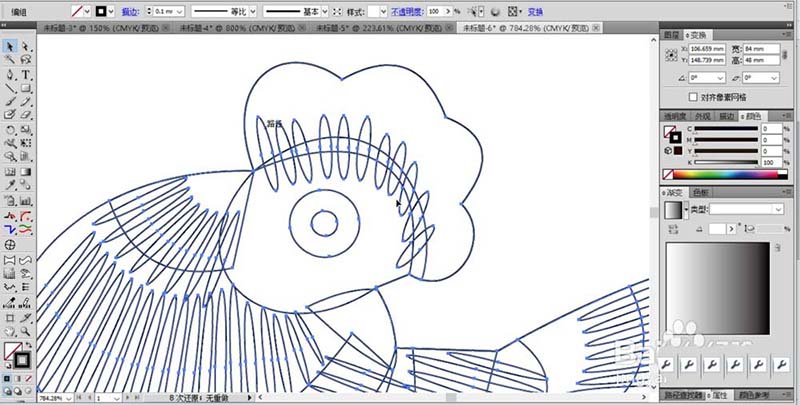Click the 描边 link in control bar
Image resolution: width=800 pixels, height=405 pixels.
(130, 11)
